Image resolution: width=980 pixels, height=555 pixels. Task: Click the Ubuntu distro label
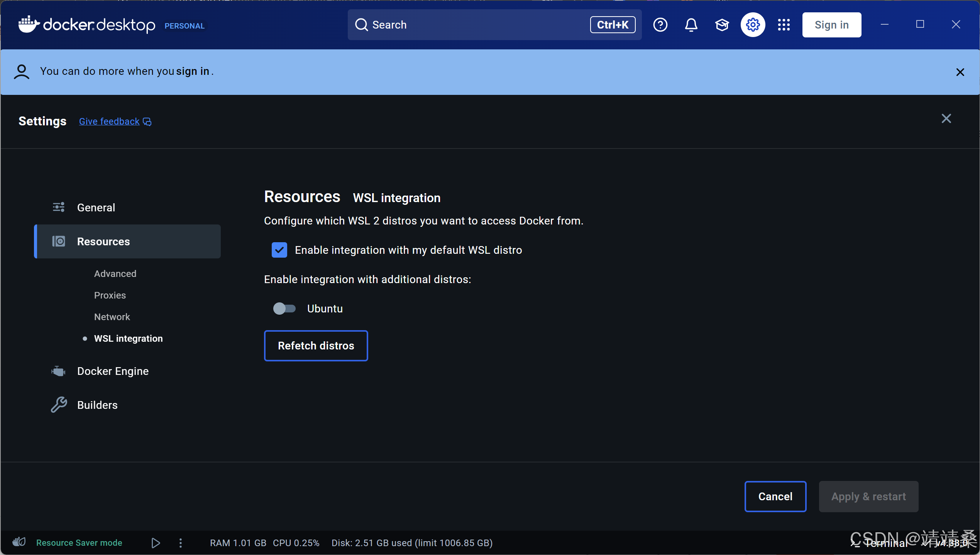coord(325,309)
